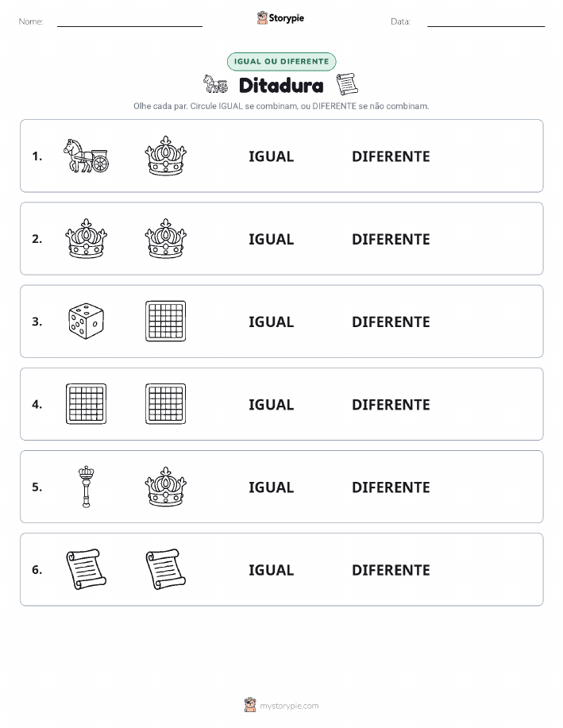The image size is (563, 728).
Task: Choose IGUAL in row 4
Action: click(x=272, y=404)
